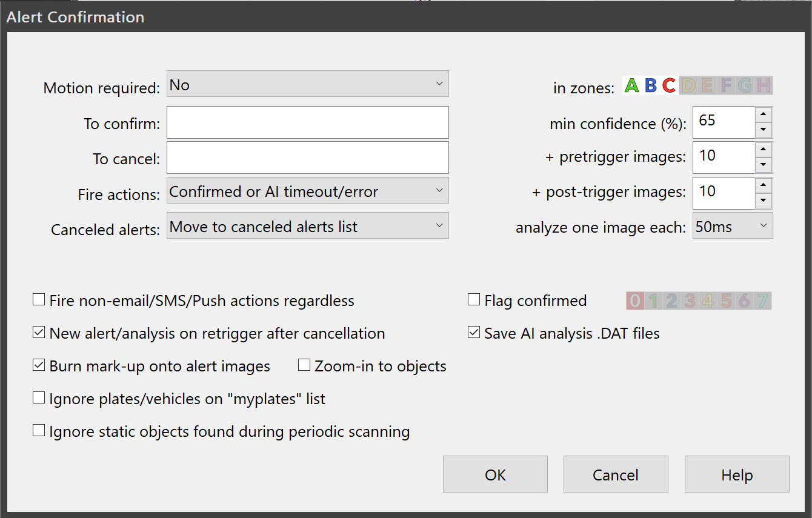This screenshot has width=812, height=518.
Task: Click the OK button
Action: point(495,474)
